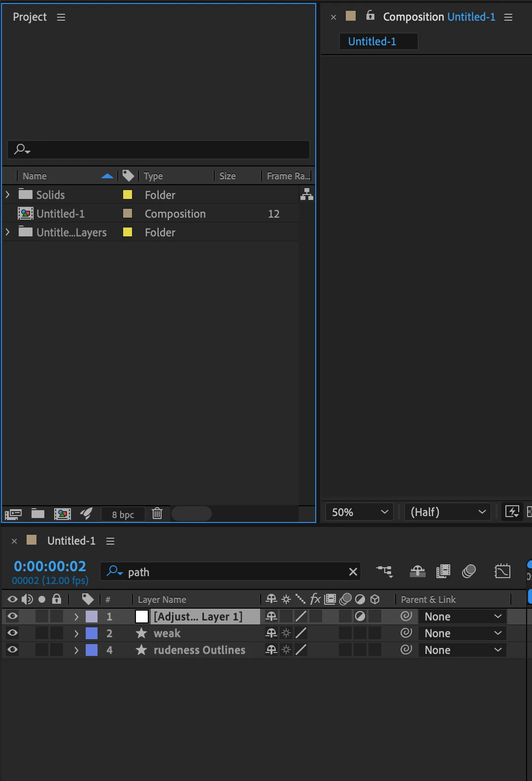Toggle hide shy layers switch in timeline
Viewport: 532px width, 781px height.
[418, 571]
